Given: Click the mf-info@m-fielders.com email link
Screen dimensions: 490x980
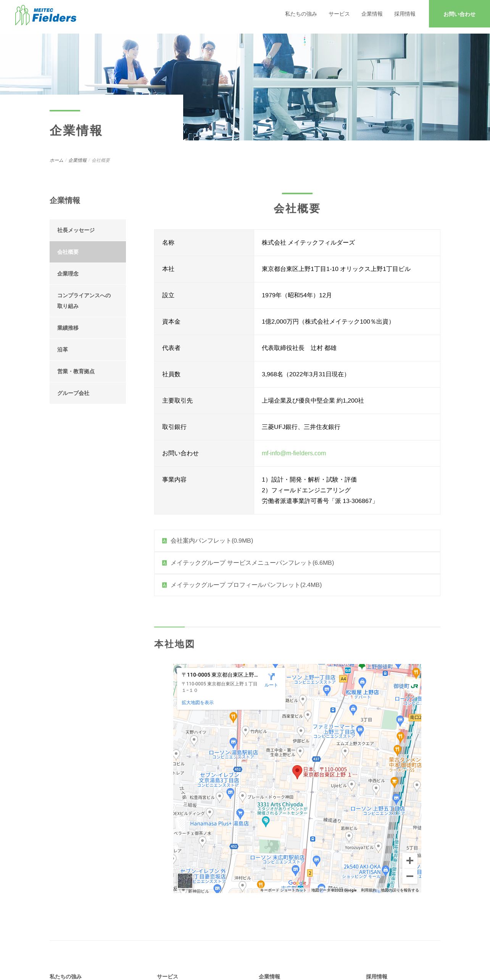Looking at the screenshot, I should pyautogui.click(x=293, y=453).
